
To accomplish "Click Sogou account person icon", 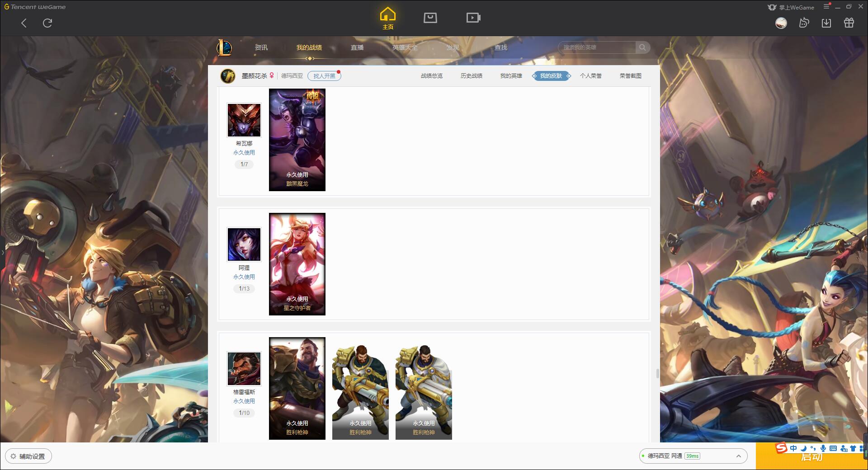I will pyautogui.click(x=844, y=448).
